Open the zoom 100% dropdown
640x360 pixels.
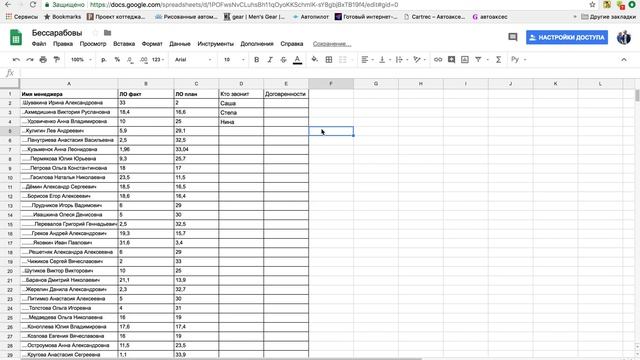pos(81,60)
